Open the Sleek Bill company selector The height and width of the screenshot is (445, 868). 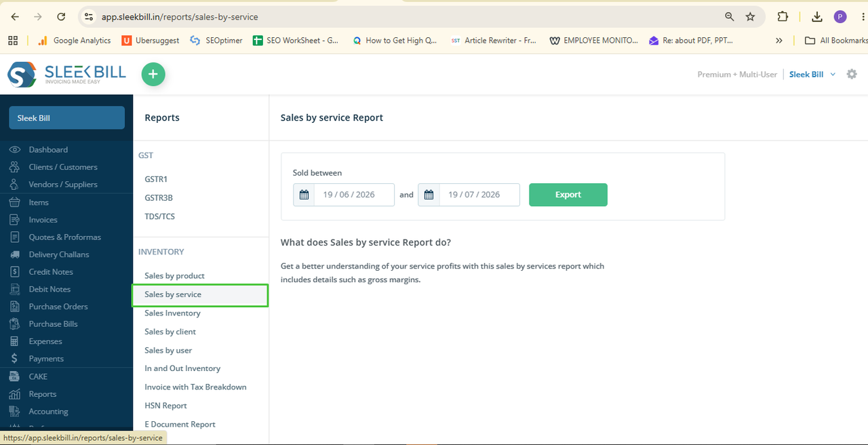point(66,118)
